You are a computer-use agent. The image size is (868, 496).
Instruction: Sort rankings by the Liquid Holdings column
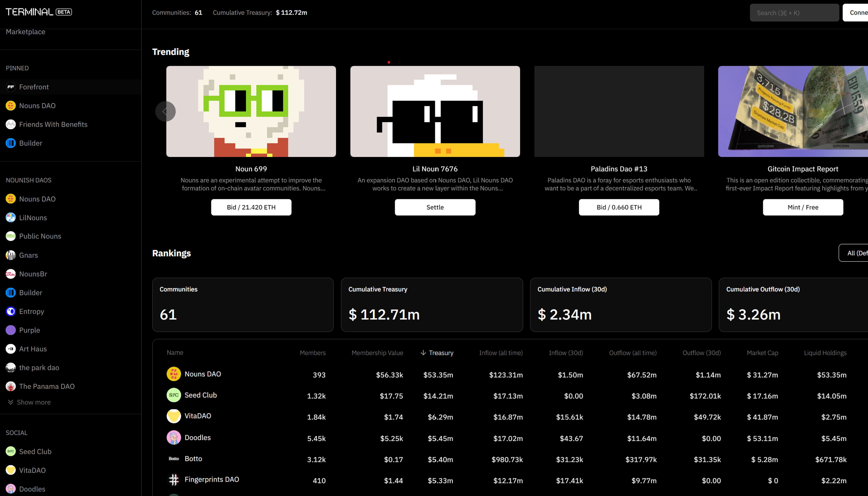(826, 353)
